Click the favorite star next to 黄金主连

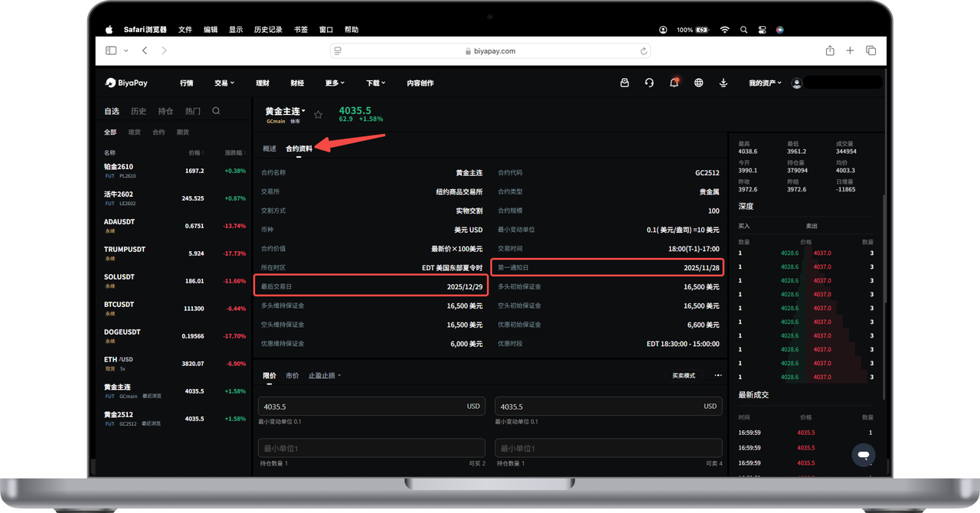pos(318,115)
